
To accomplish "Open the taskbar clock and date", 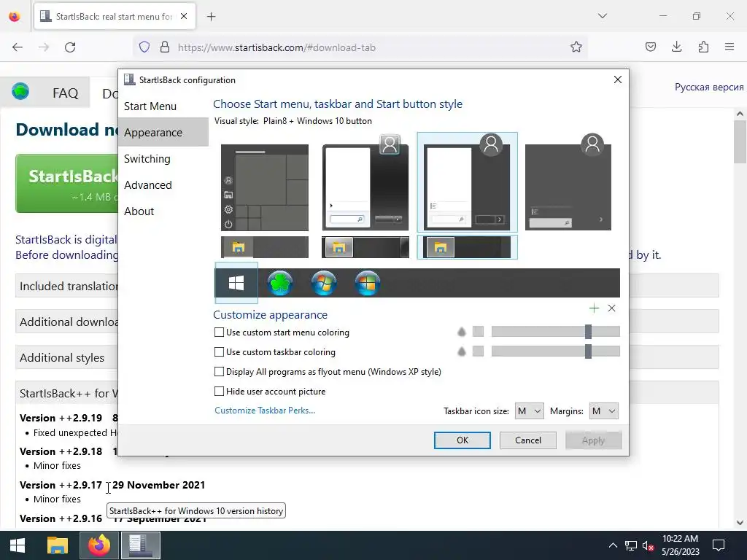I will click(680, 545).
